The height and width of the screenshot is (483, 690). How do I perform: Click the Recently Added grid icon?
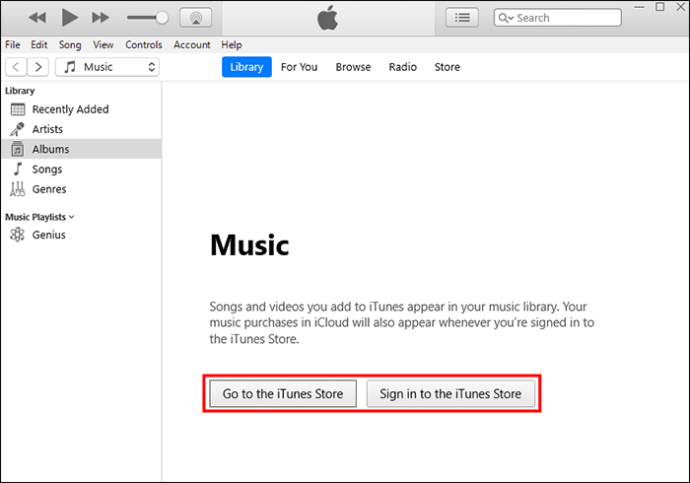click(x=18, y=109)
